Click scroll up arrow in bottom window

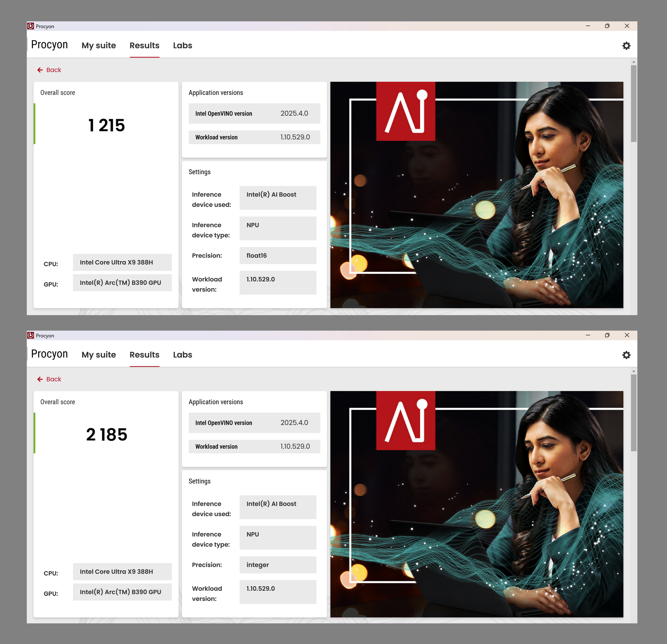pos(634,371)
